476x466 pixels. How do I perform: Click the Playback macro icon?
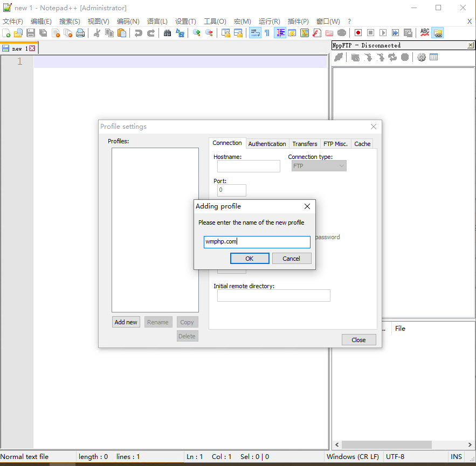tap(383, 33)
